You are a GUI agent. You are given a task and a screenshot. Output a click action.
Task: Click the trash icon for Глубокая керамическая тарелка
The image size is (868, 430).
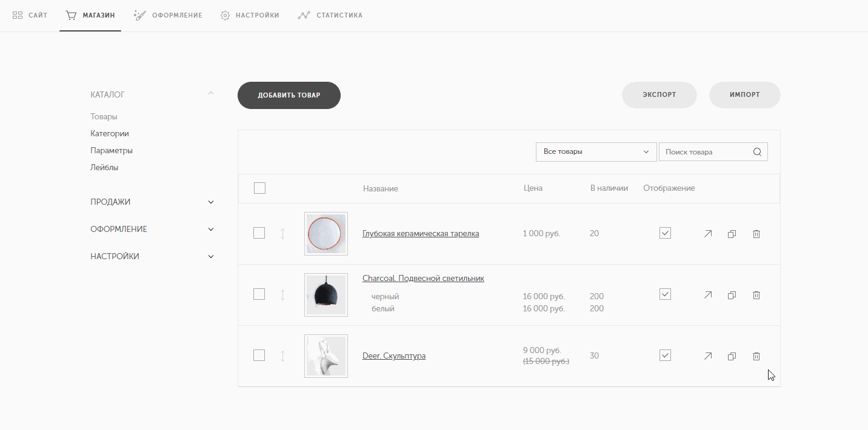(x=756, y=234)
